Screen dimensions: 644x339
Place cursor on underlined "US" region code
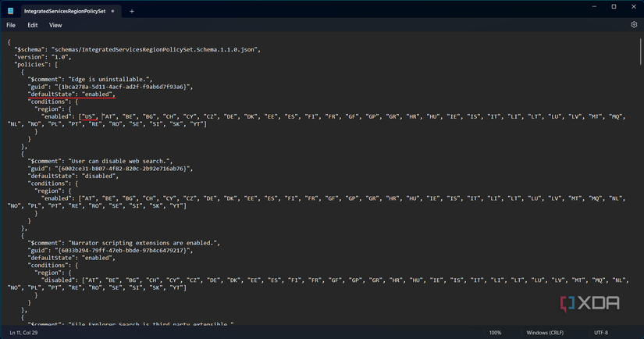point(90,116)
